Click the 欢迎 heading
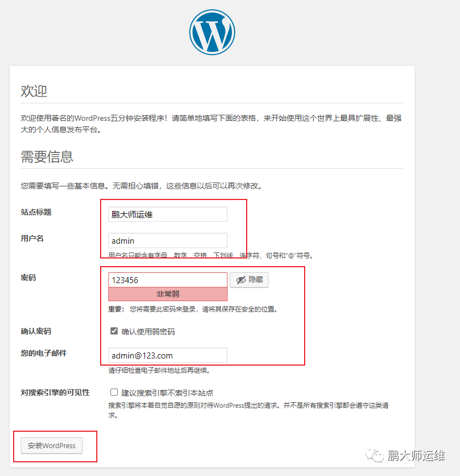The width and height of the screenshot is (460, 476). (34, 91)
